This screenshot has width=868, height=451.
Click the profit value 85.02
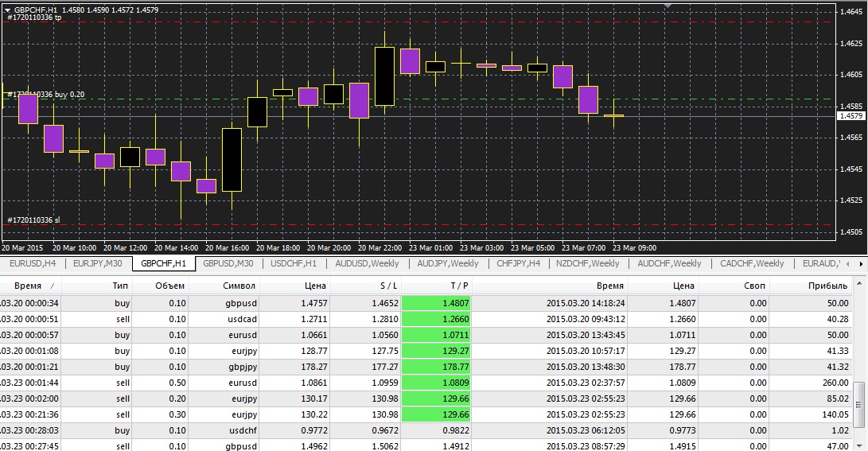(838, 399)
